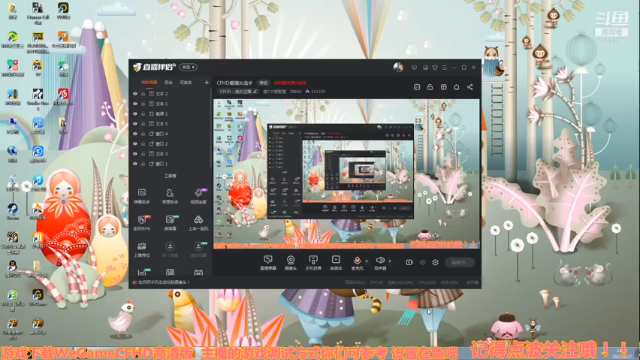Lock the 文本 2 layer
The height and width of the screenshot is (360, 640).
(x=143, y=94)
